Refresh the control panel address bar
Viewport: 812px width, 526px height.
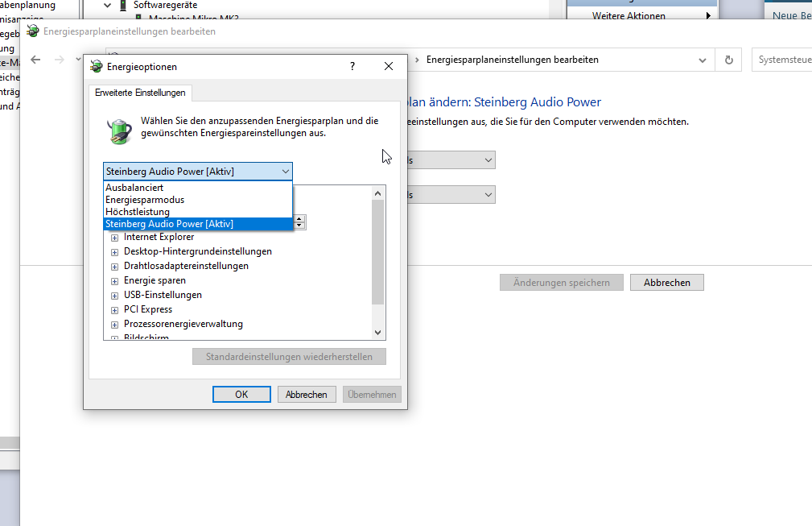tap(729, 60)
